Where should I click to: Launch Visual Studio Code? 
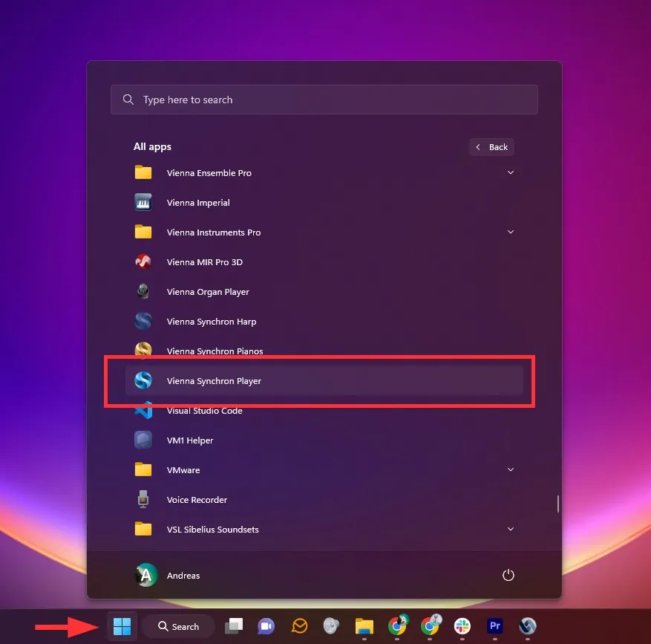pos(204,411)
